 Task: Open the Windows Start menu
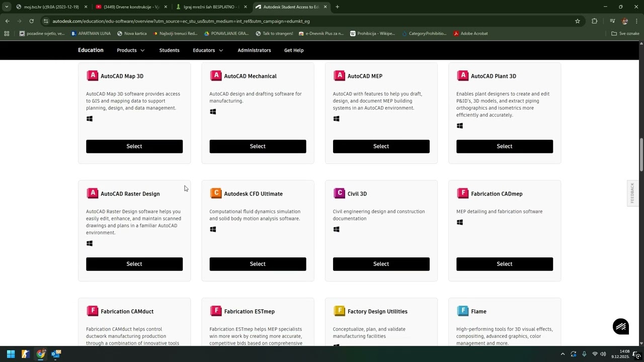click(11, 354)
